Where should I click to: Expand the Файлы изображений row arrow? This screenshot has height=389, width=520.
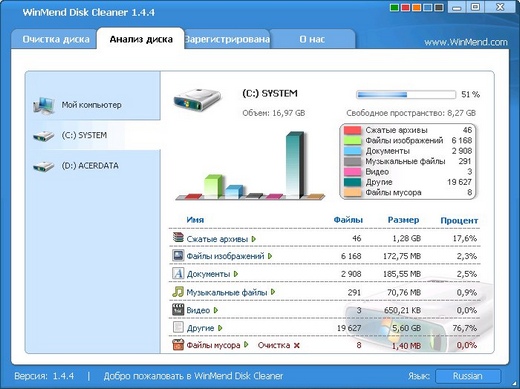coord(270,256)
